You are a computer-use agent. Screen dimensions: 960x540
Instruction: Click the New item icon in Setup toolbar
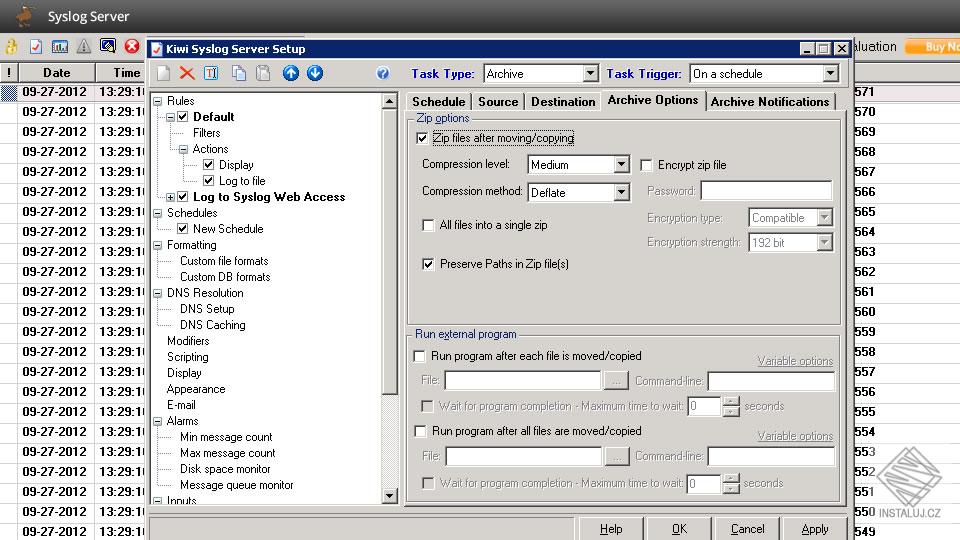pyautogui.click(x=163, y=73)
